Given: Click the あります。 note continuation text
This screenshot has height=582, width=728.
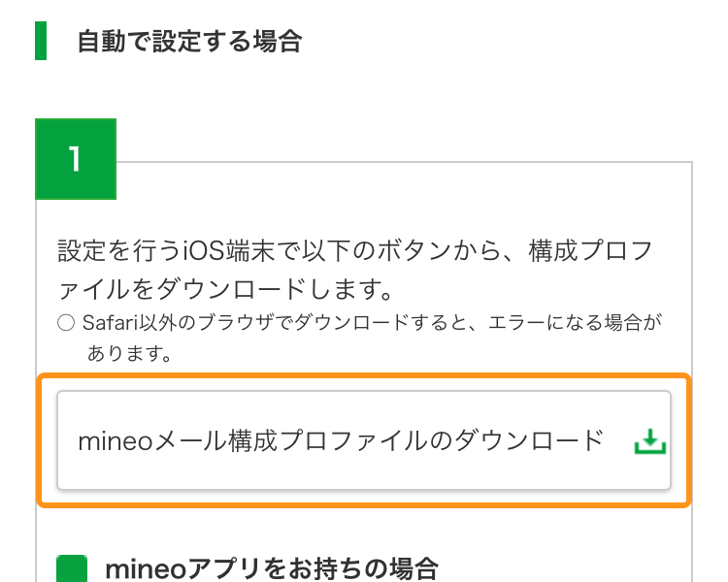Looking at the screenshot, I should coord(129,353).
